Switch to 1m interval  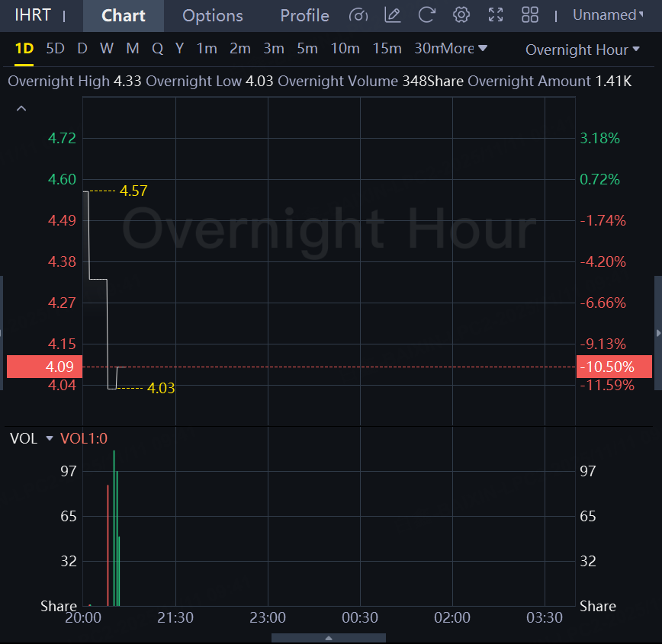coord(207,49)
